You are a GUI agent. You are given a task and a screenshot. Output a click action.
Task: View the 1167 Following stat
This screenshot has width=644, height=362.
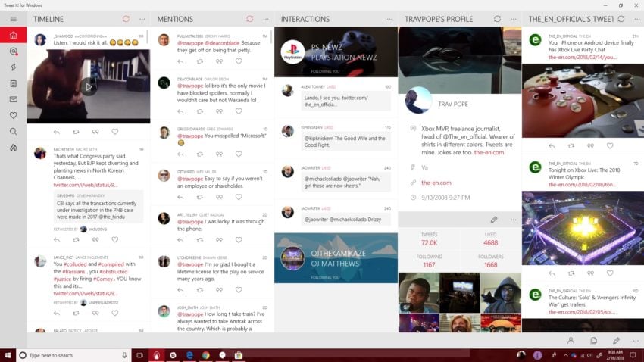tap(429, 261)
